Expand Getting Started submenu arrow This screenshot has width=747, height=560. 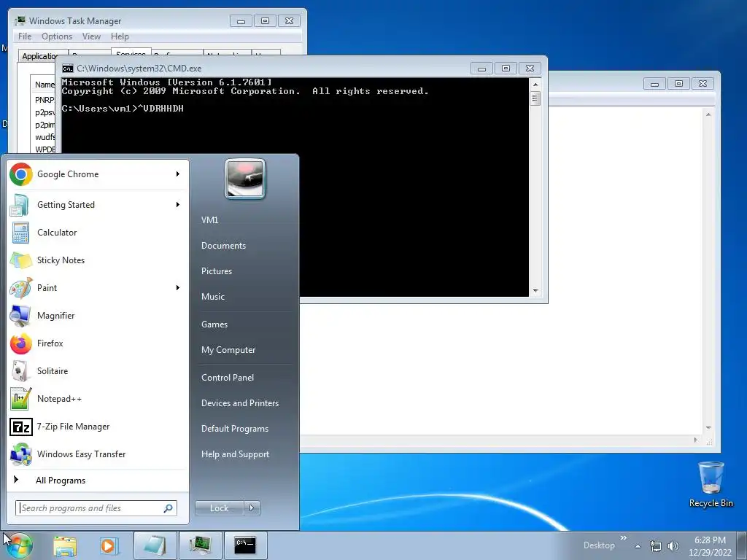tap(178, 205)
